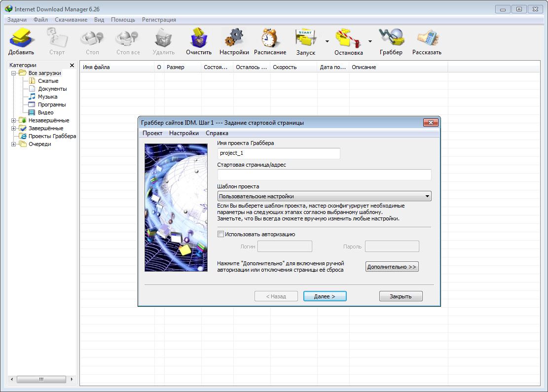This screenshot has width=548, height=392.
Task: Open Настройки gears icon in toolbar
Action: 234,38
